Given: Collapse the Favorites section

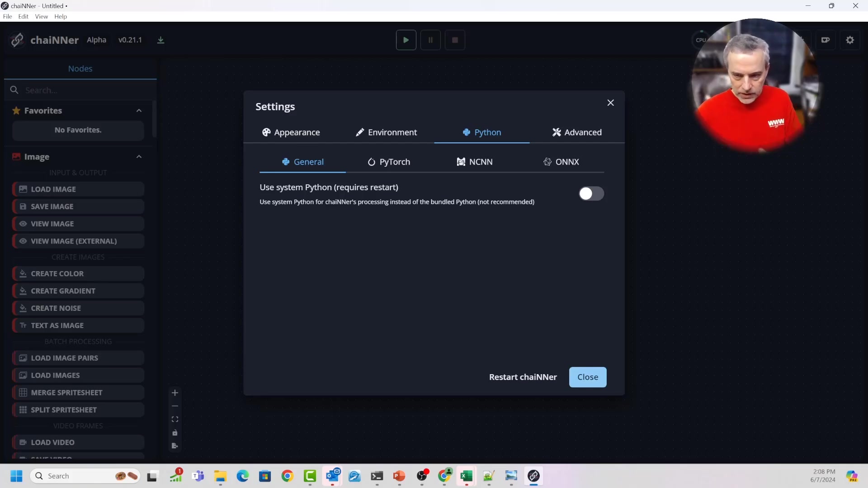Looking at the screenshot, I should [139, 111].
